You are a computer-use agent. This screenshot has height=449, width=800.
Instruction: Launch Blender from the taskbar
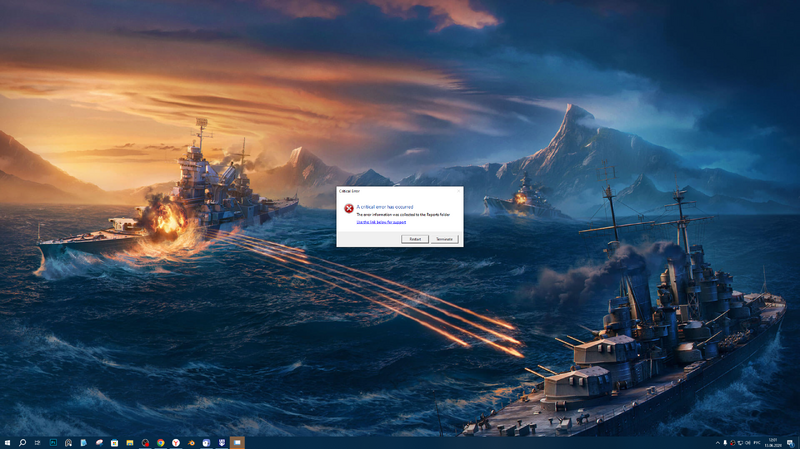(191, 443)
